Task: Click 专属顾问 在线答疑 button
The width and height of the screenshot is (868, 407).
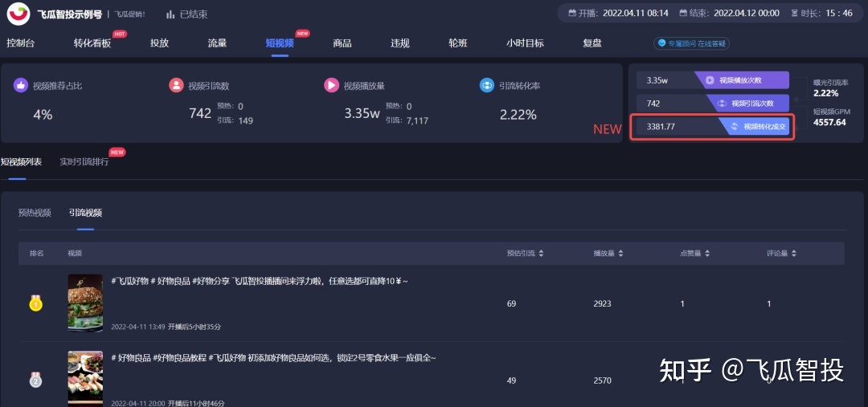Action: point(691,43)
